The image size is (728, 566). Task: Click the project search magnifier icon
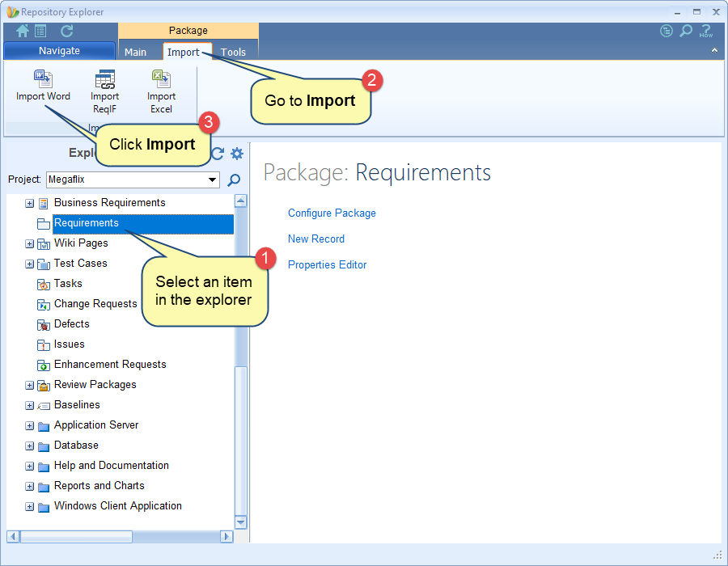click(234, 180)
